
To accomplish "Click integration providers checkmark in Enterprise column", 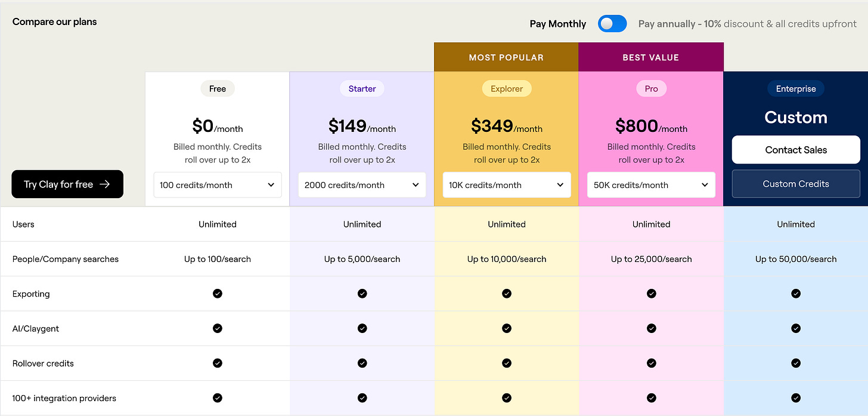I will (796, 397).
